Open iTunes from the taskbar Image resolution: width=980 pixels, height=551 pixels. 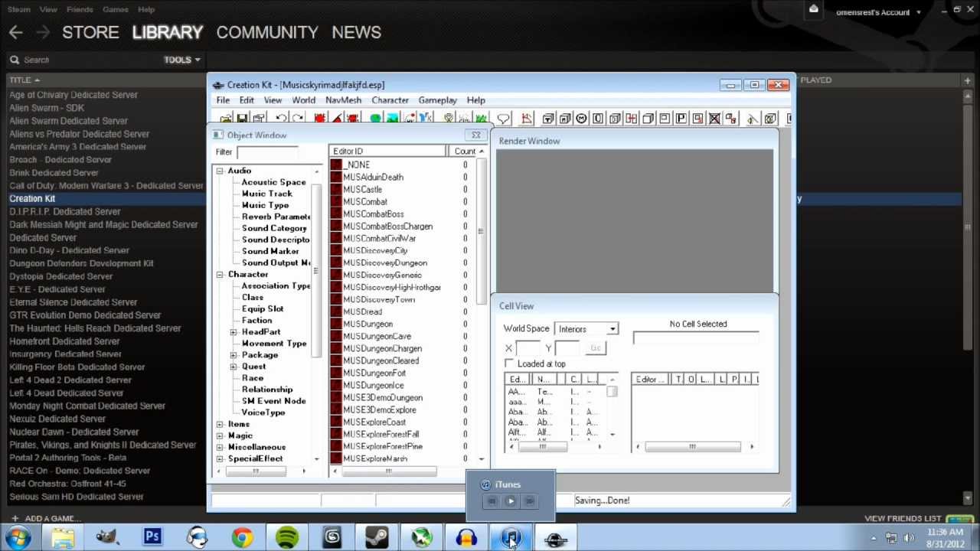pyautogui.click(x=511, y=538)
